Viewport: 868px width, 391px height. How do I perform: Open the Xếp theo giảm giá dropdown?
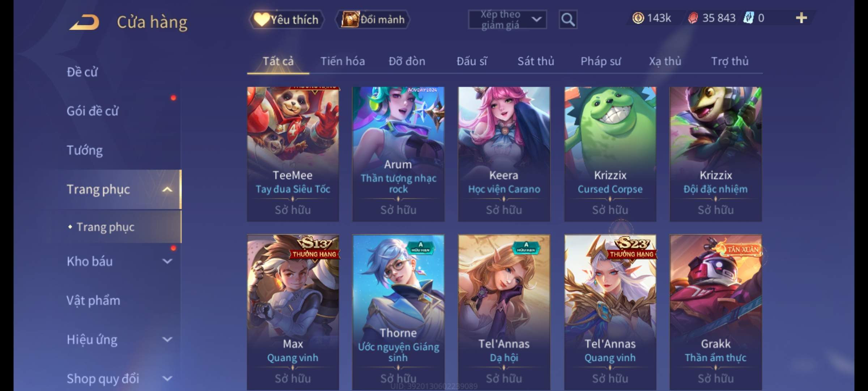pos(507,20)
